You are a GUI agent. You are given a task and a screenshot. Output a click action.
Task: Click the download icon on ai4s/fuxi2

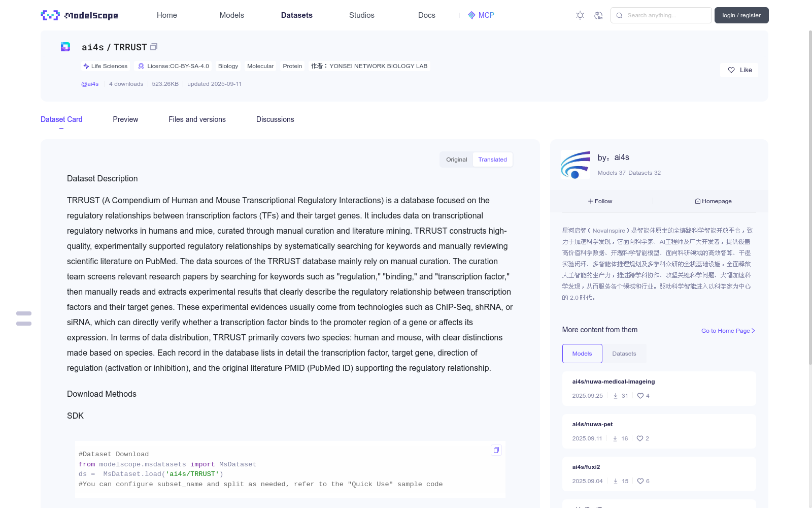(616, 481)
